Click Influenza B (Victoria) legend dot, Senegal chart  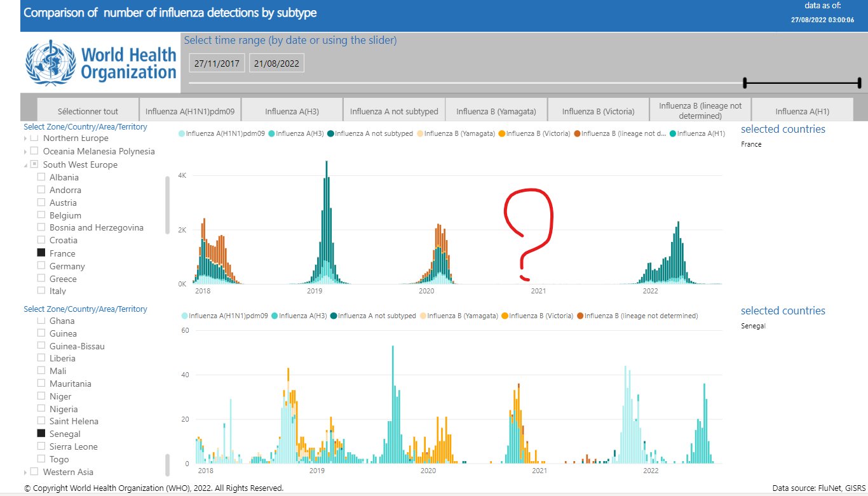505,316
